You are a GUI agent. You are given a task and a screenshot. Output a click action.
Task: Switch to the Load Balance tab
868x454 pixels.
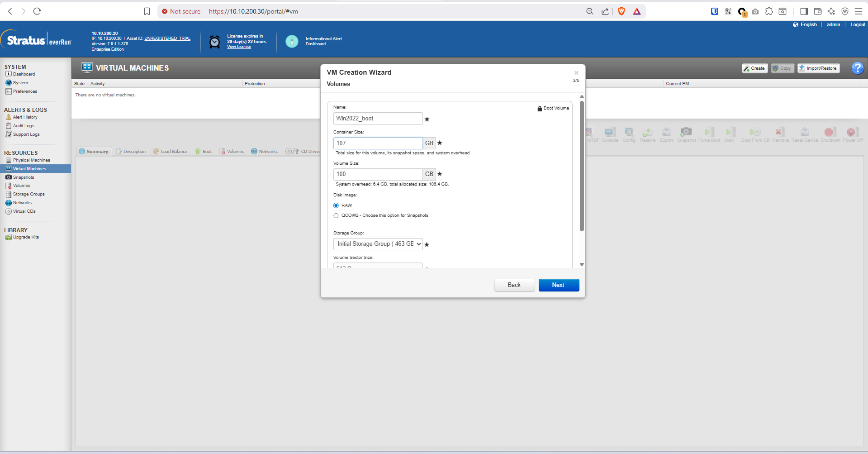174,152
